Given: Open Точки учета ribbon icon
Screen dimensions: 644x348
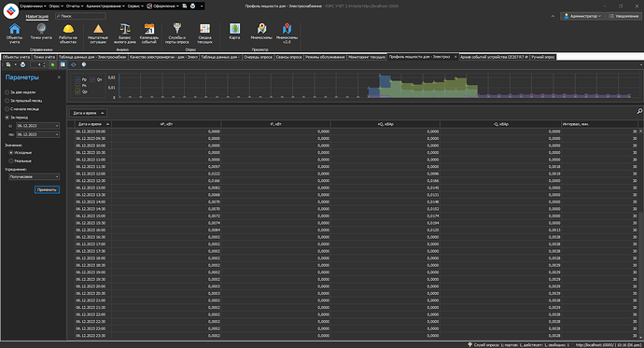Looking at the screenshot, I should 41,32.
